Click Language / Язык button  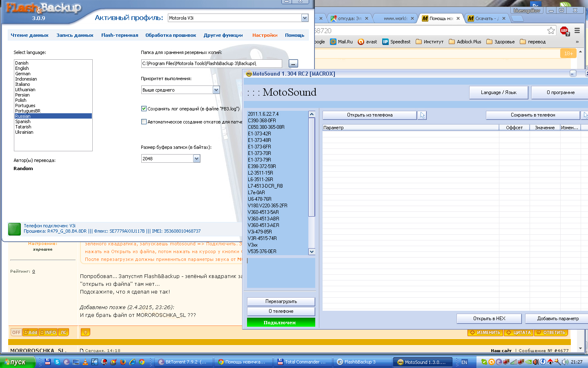pyautogui.click(x=499, y=92)
